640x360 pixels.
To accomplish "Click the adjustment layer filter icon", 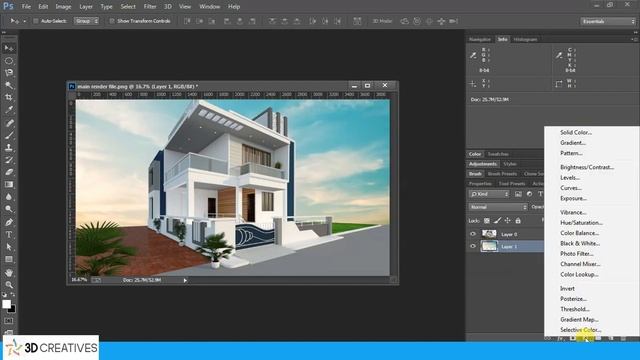I will point(529,194).
